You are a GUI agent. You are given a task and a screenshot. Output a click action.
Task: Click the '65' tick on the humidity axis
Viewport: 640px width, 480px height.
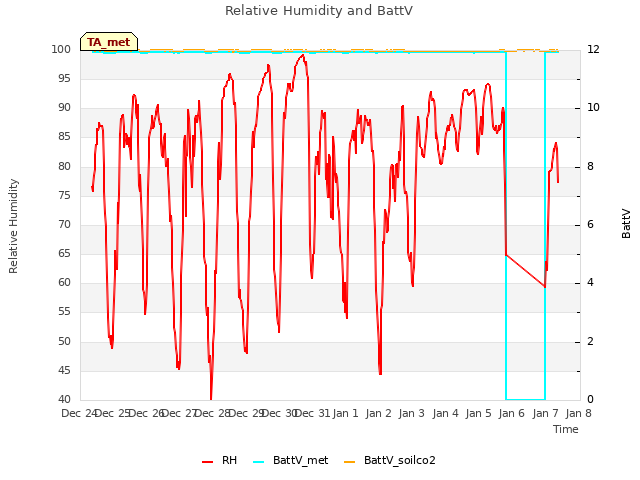point(64,253)
